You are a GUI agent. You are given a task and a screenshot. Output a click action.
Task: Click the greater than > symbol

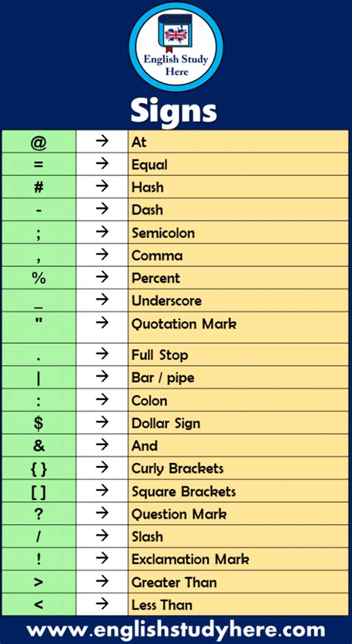pos(38,582)
